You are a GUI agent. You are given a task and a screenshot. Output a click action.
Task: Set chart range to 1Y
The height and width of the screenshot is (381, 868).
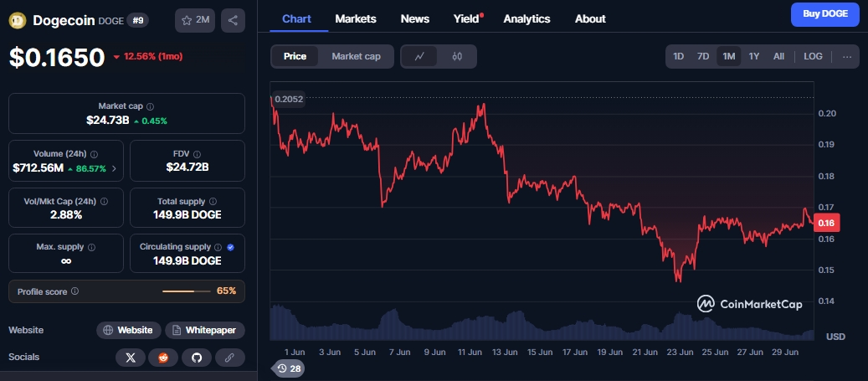coord(754,56)
